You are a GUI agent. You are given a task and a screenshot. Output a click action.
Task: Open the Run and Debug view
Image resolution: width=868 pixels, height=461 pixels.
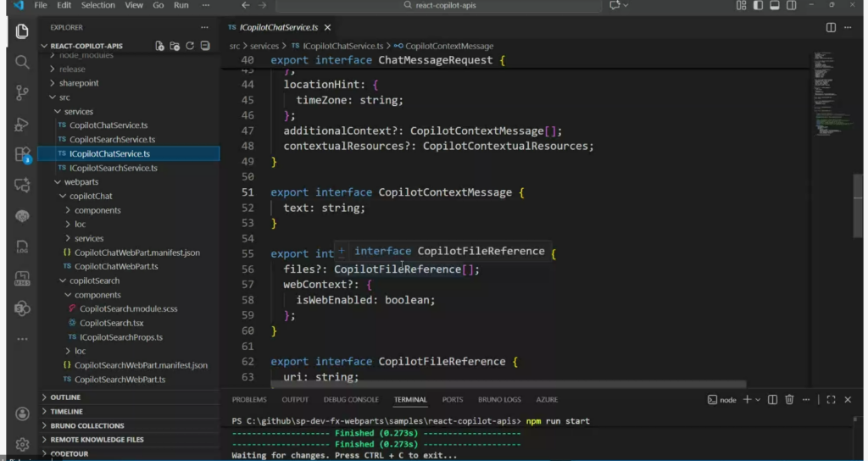click(x=22, y=125)
